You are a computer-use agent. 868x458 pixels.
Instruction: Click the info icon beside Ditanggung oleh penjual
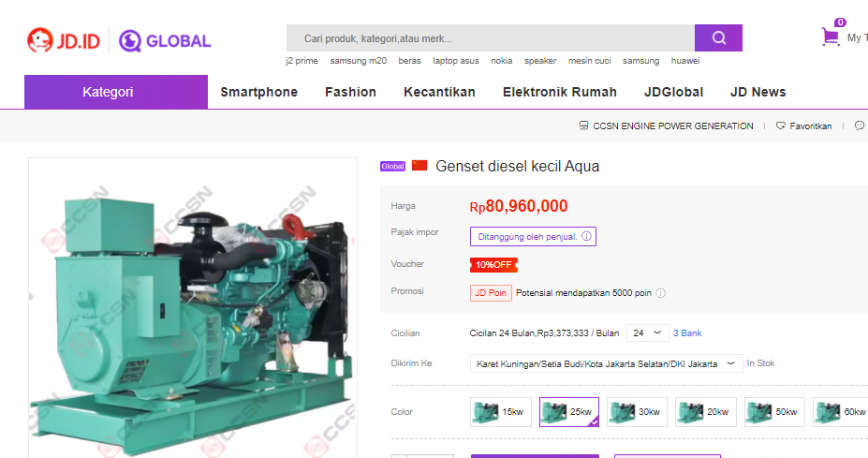[586, 237]
